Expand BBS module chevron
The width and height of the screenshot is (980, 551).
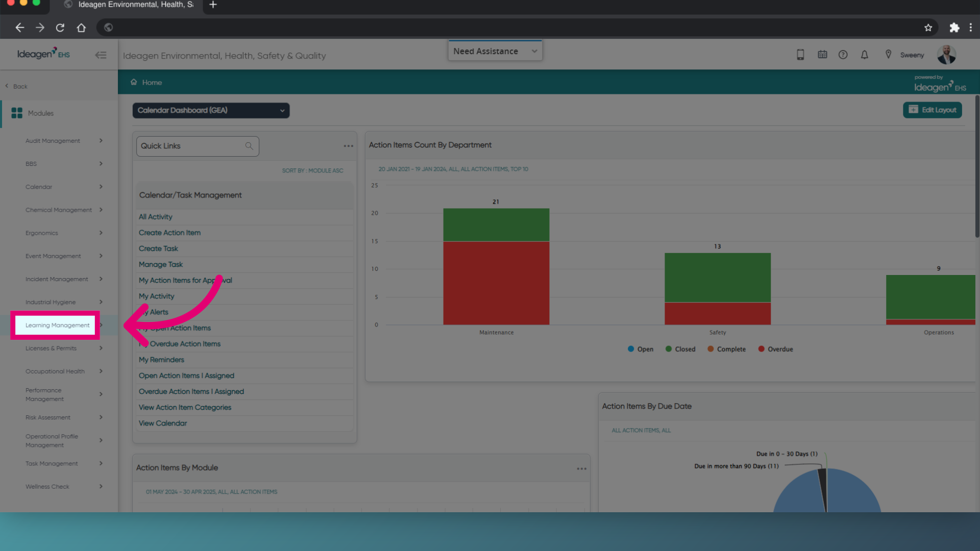(101, 163)
